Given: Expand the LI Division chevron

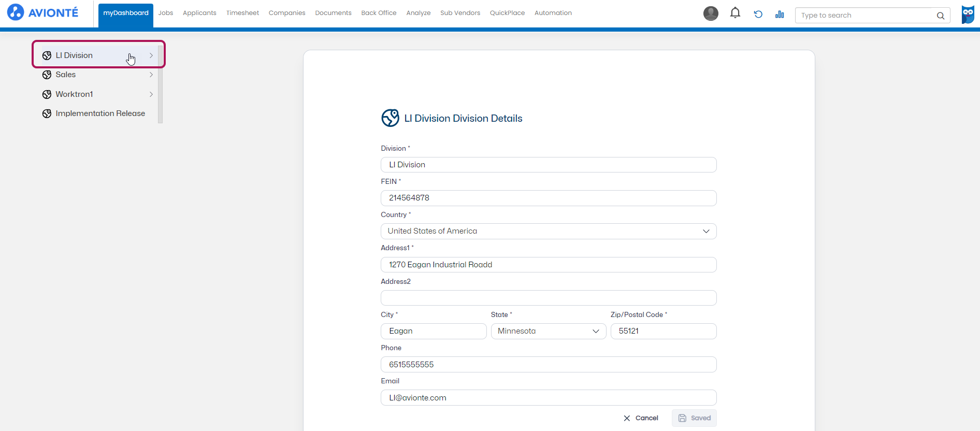Looking at the screenshot, I should point(151,55).
